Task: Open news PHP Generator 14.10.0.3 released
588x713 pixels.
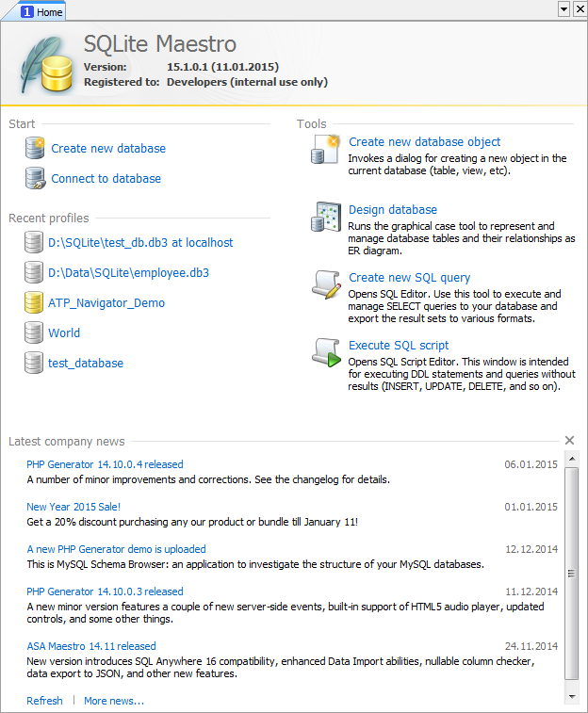Action: point(105,591)
